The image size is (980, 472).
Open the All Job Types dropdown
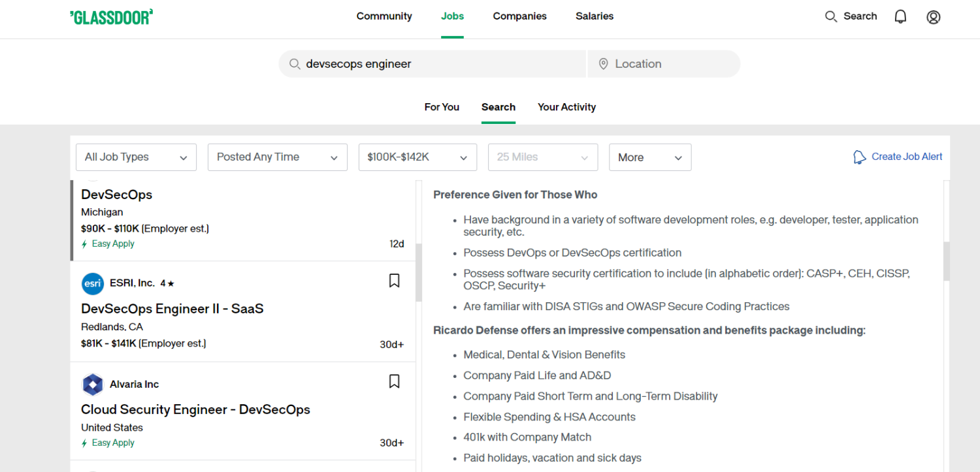[137, 157]
